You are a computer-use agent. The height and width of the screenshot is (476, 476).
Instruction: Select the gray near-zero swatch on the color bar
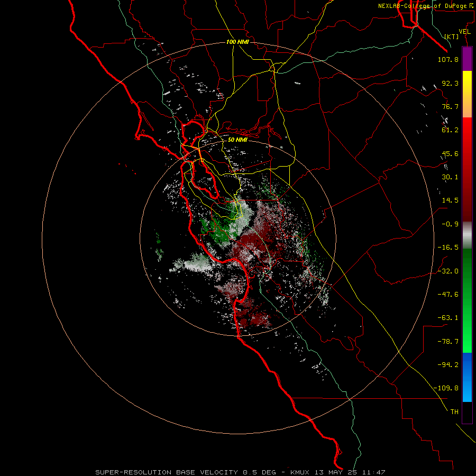coord(467,235)
